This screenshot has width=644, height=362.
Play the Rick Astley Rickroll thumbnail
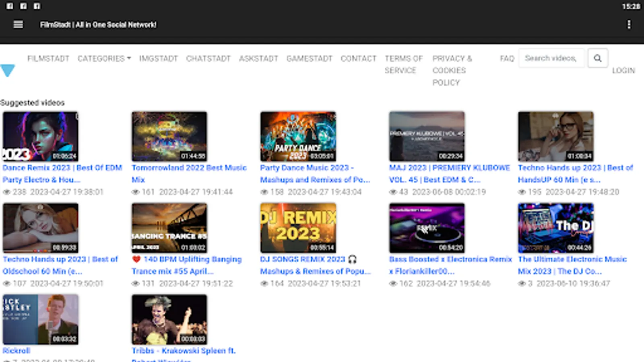(x=40, y=319)
